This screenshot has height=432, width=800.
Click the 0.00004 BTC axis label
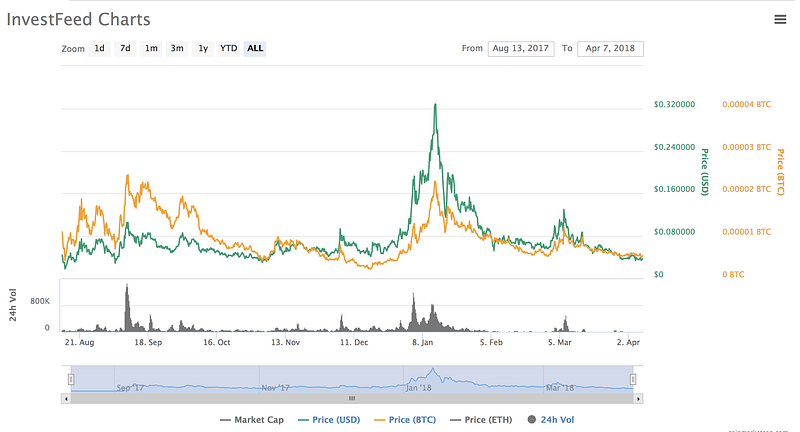coord(746,105)
